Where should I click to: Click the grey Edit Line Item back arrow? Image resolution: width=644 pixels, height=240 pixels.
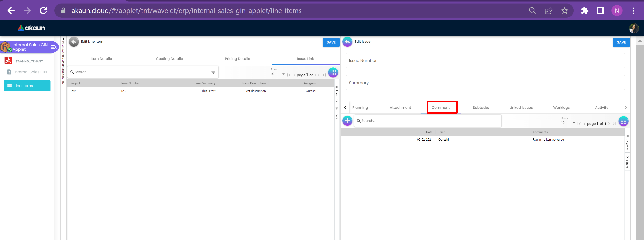click(74, 42)
